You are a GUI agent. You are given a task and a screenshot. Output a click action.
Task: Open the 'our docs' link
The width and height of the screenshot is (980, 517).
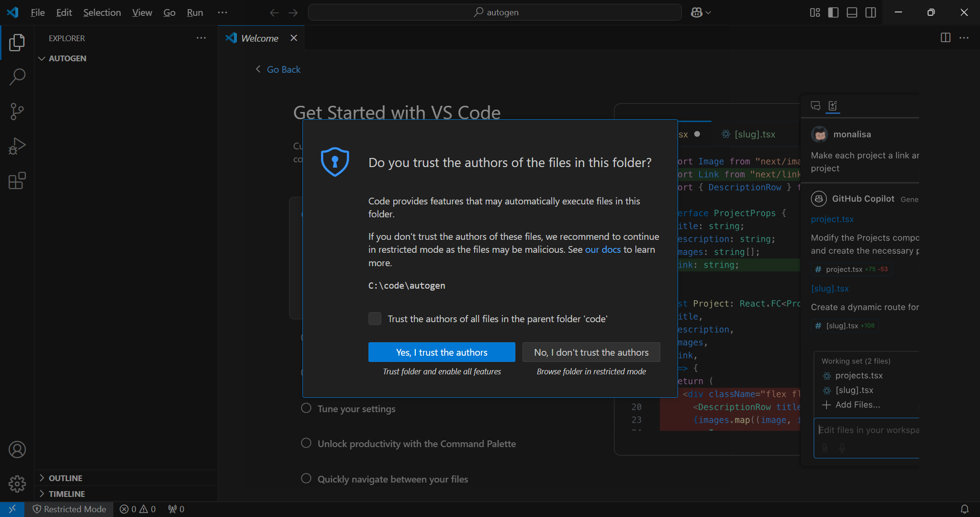coord(602,249)
